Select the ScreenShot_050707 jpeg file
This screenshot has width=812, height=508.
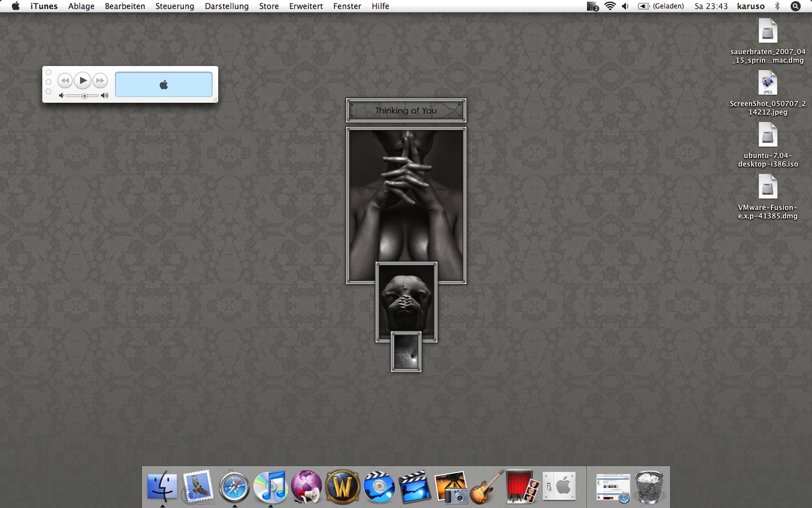pyautogui.click(x=767, y=93)
